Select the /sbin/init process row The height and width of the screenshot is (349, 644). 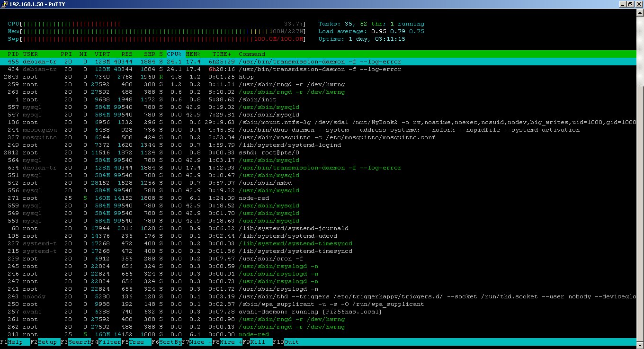coord(318,99)
